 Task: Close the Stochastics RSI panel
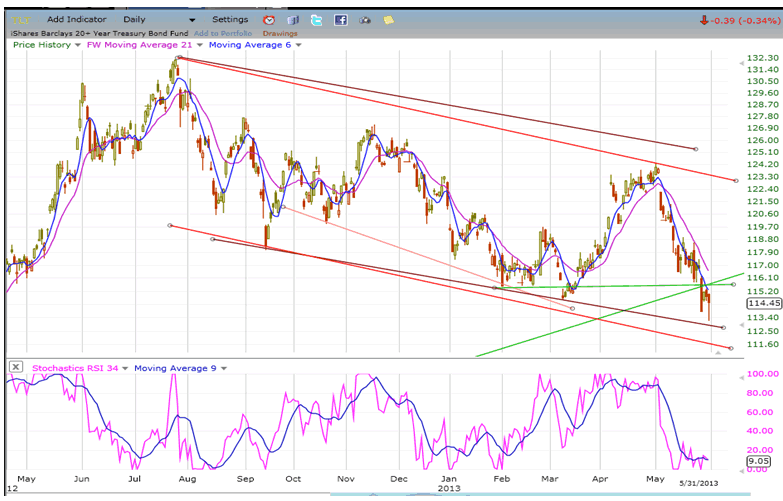tap(15, 367)
